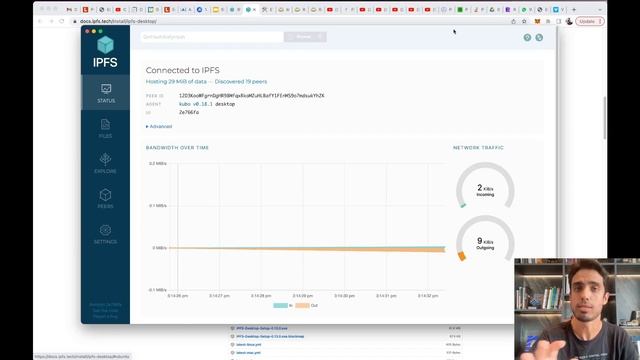Open IPFS-Desktop-Setup-0.13.0.exe download link in browser
Screen dimensions: 640x360
pos(262,328)
